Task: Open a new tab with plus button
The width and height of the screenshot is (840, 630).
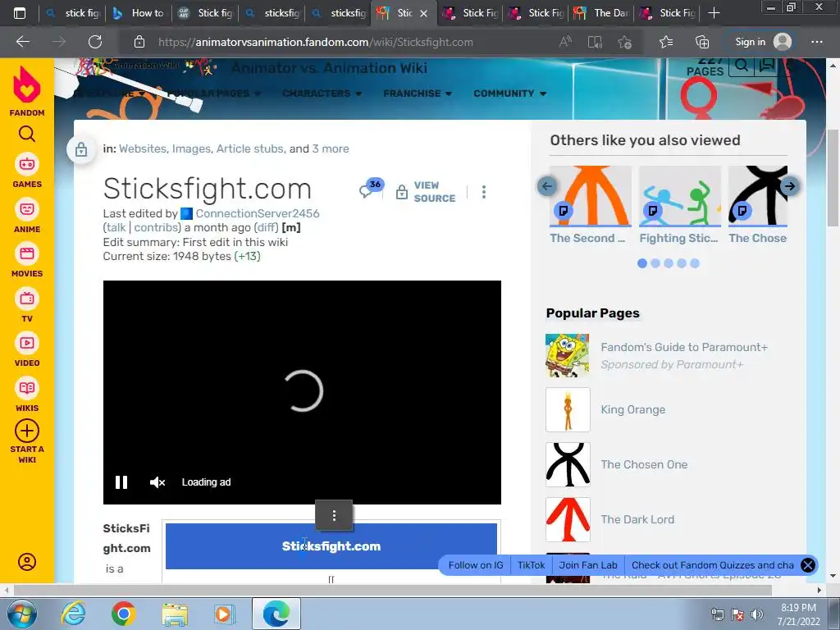Action: (x=714, y=13)
